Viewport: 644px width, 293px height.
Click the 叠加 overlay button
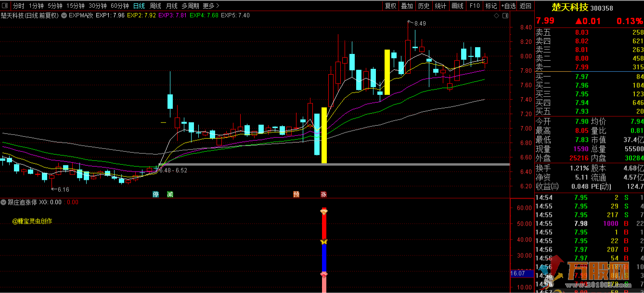click(x=407, y=6)
